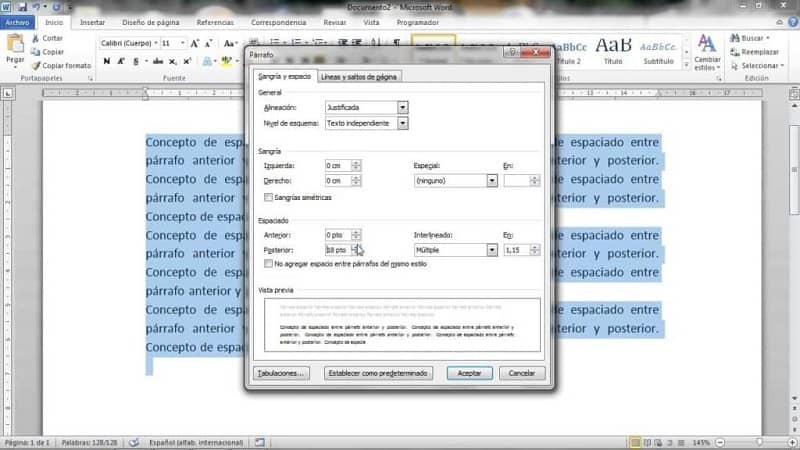The image size is (800, 450).
Task: Click the Anterior spacing stepper
Action: 356,235
